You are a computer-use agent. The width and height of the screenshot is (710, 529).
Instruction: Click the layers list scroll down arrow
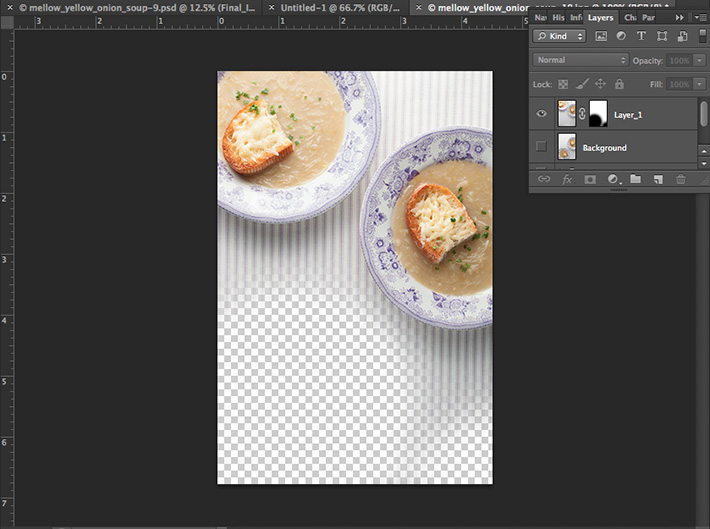tap(703, 163)
